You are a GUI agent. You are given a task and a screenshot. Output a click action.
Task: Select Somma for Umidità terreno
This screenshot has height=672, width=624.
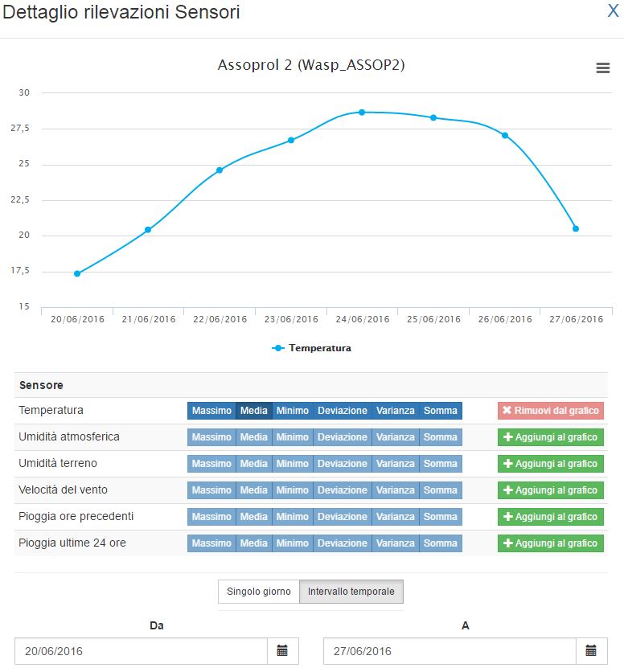click(441, 464)
